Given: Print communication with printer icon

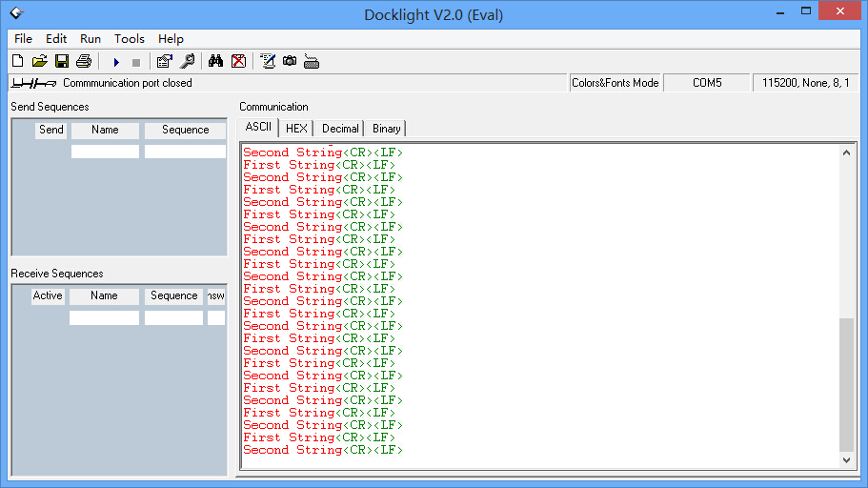Looking at the screenshot, I should tap(84, 61).
